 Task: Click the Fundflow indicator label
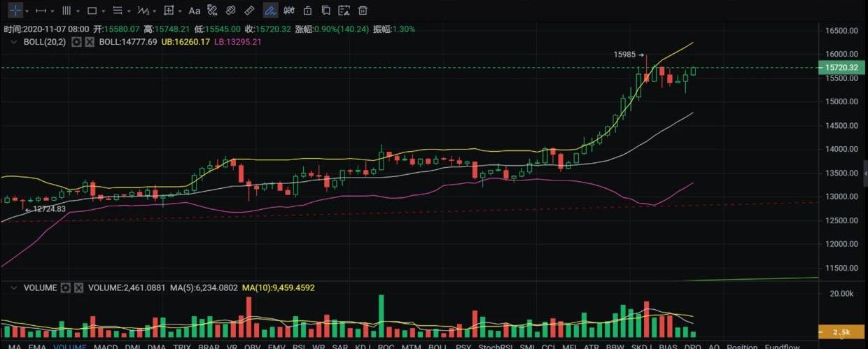[782, 347]
